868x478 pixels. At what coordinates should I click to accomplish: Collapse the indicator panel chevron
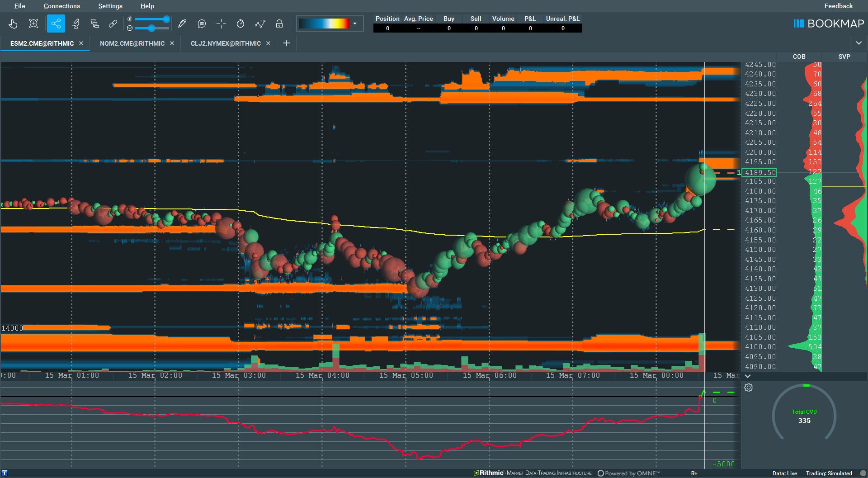pos(748,376)
